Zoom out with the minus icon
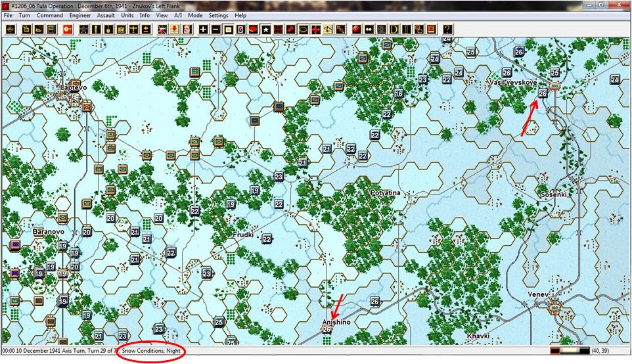Screen dimensions: 632x364 point(215,30)
